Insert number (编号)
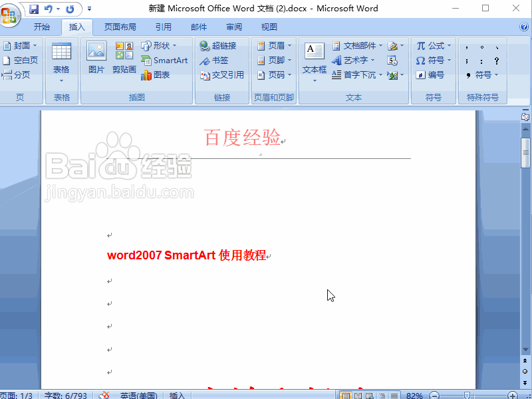This screenshot has width=532, height=399. click(x=430, y=74)
